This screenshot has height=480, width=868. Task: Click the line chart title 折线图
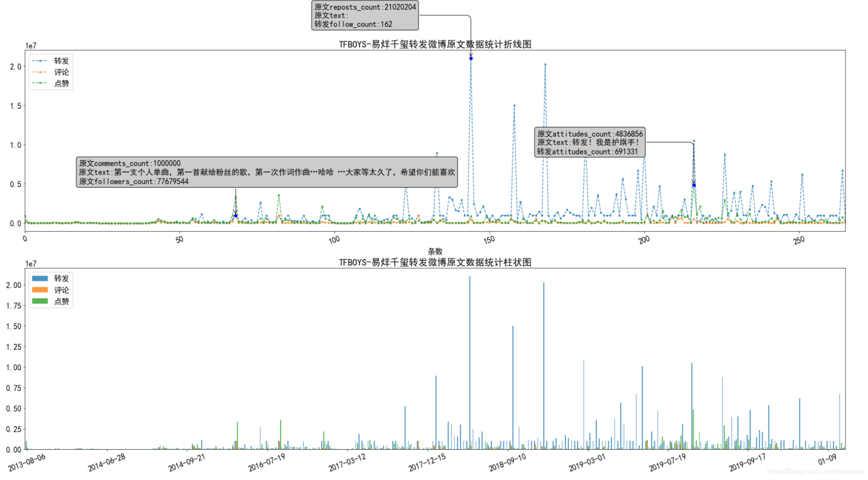tap(435, 44)
